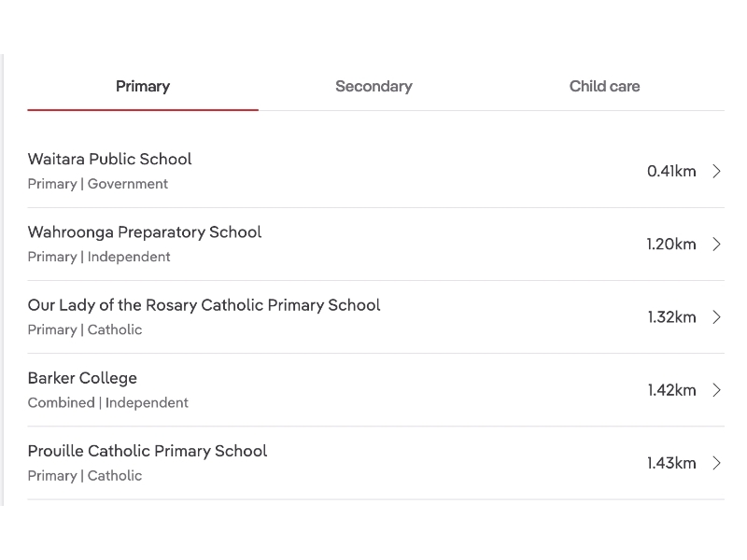Click the "Primary | Government" subtitle text

(98, 184)
